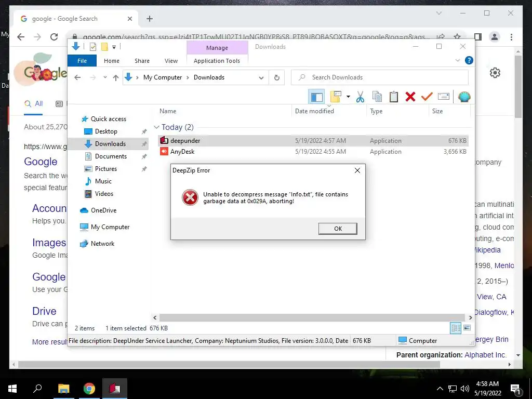This screenshot has width=532, height=399.
Task: Go up one folder level
Action: click(116, 78)
